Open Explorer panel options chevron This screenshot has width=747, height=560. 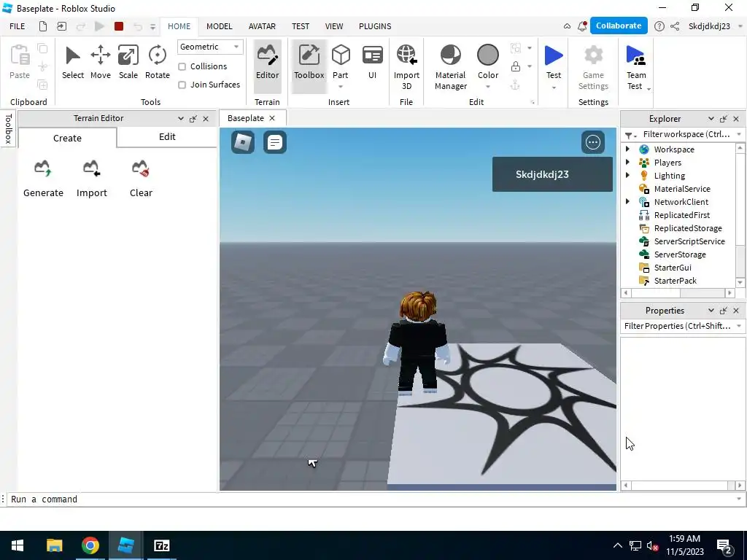point(711,119)
